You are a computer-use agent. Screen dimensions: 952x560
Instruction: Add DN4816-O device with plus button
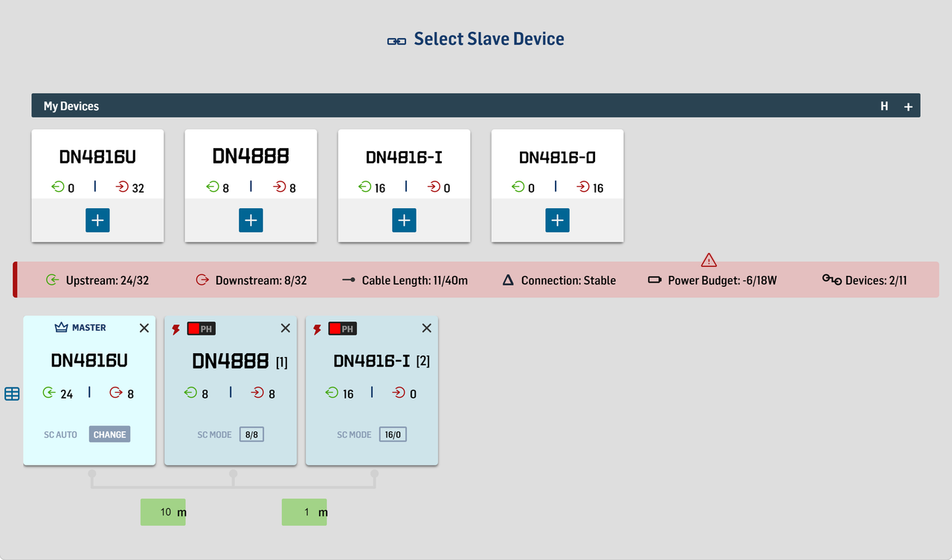[x=557, y=220]
